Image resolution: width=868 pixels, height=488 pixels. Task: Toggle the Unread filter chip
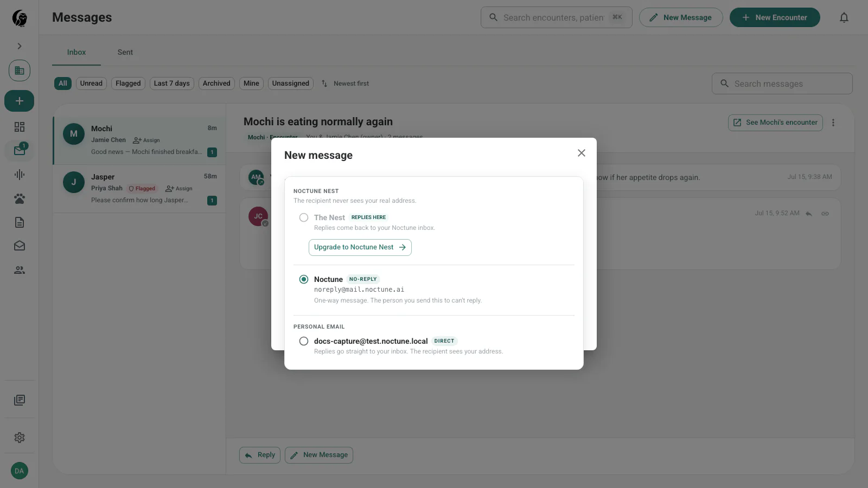[x=91, y=84]
